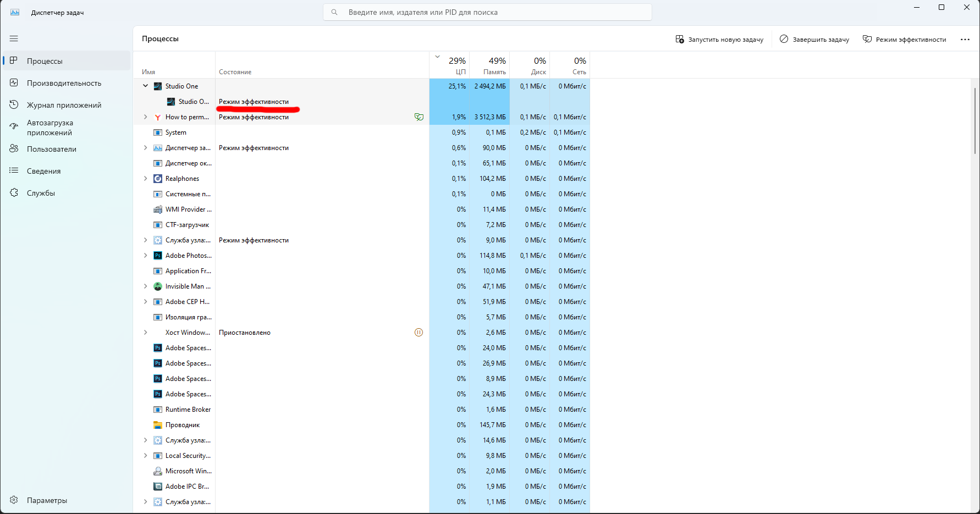Open Параметры settings
This screenshot has height=514, width=980.
(67, 500)
